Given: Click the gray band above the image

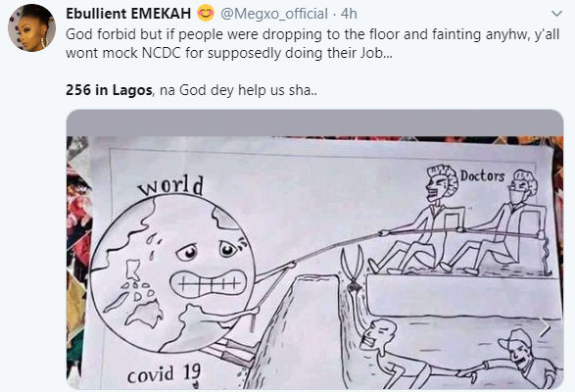Looking at the screenshot, I should (314, 122).
